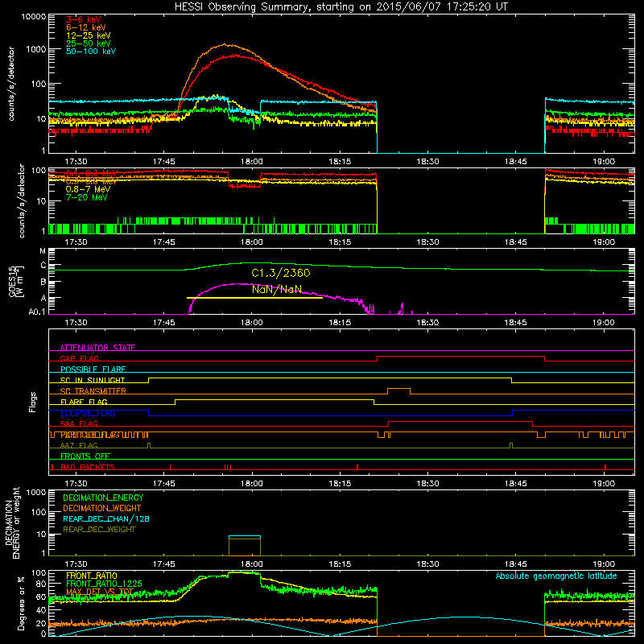The width and height of the screenshot is (644, 644).
Task: Select the FRONTS_OFF flag label
Action: click(x=85, y=456)
